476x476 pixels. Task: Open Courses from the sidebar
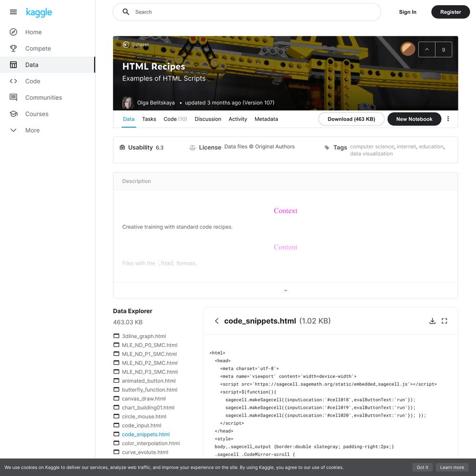tap(37, 114)
